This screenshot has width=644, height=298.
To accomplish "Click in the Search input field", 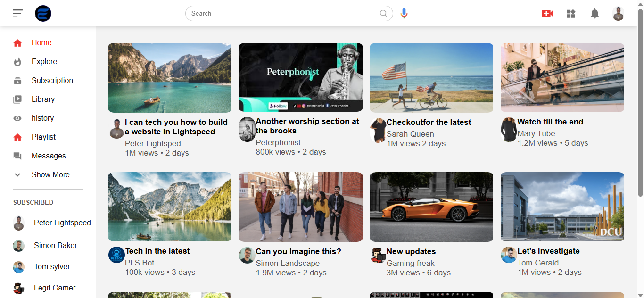I will click(283, 13).
